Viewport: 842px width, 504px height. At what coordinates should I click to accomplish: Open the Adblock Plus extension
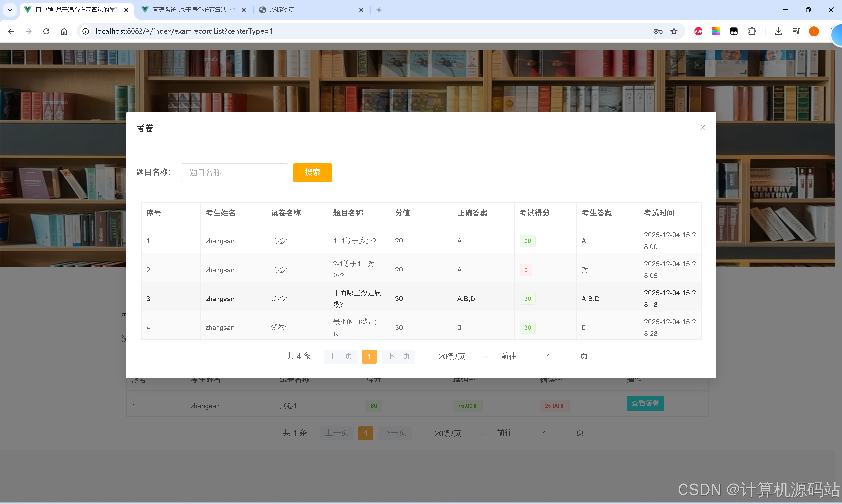coord(698,31)
